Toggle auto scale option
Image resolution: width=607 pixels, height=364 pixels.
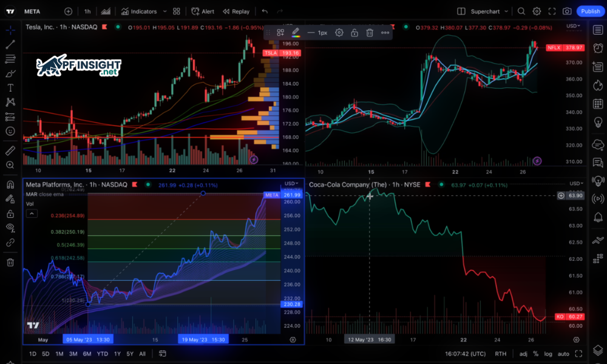click(x=563, y=354)
